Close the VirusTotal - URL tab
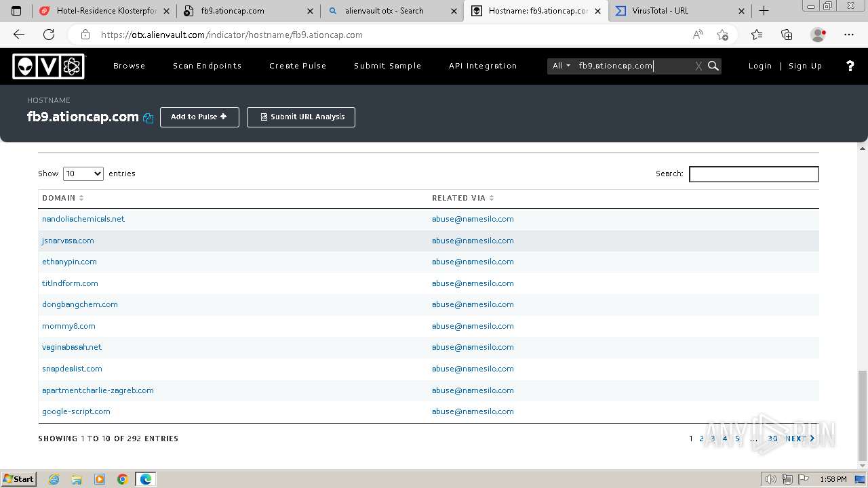Viewport: 868px width, 488px height. point(741,11)
